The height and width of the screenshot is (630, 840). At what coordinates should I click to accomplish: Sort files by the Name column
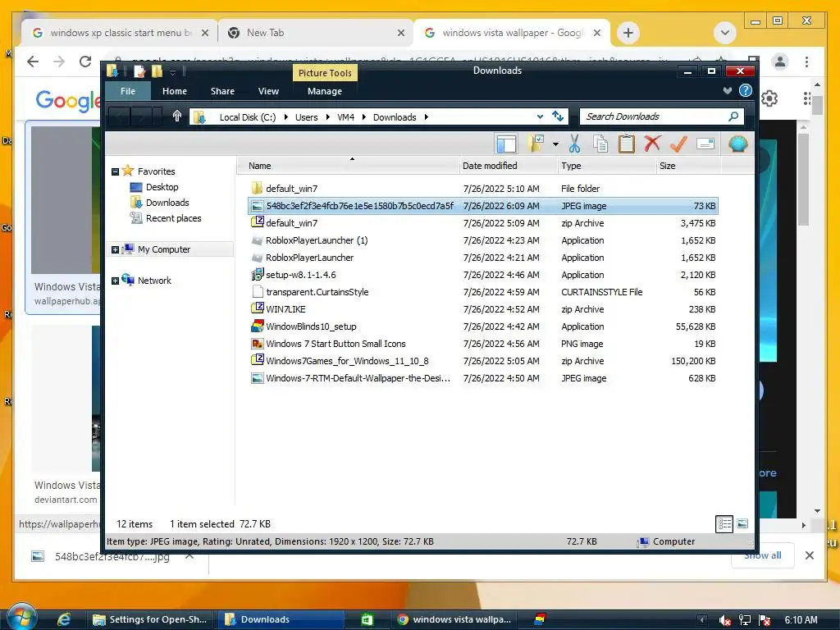click(348, 166)
